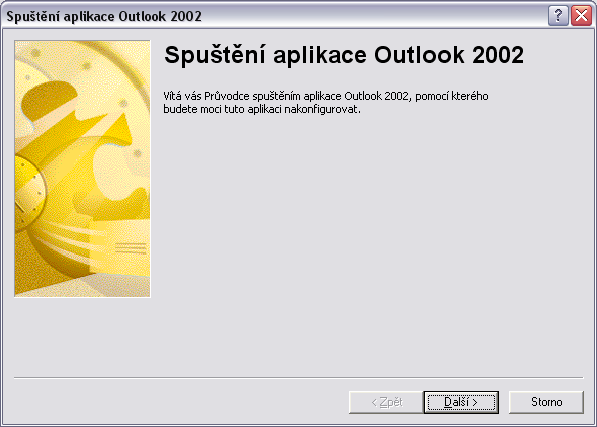Continue with the Další > button

pos(461,402)
